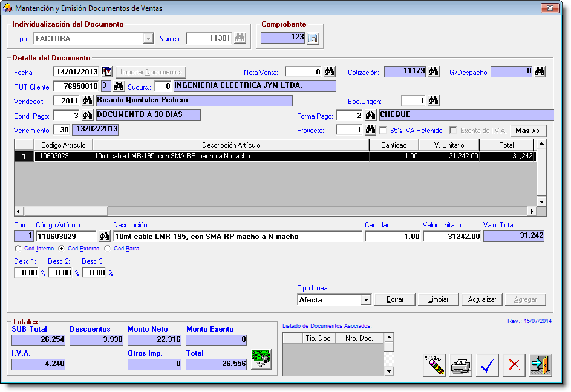Viewport: 571px width, 392px height.
Task: Click Código Artículo column header
Action: (64, 145)
